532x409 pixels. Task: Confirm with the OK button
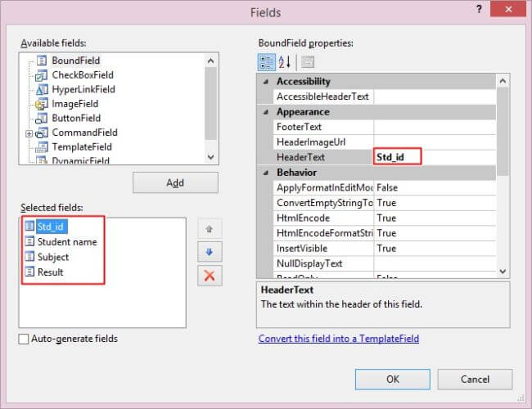click(393, 380)
